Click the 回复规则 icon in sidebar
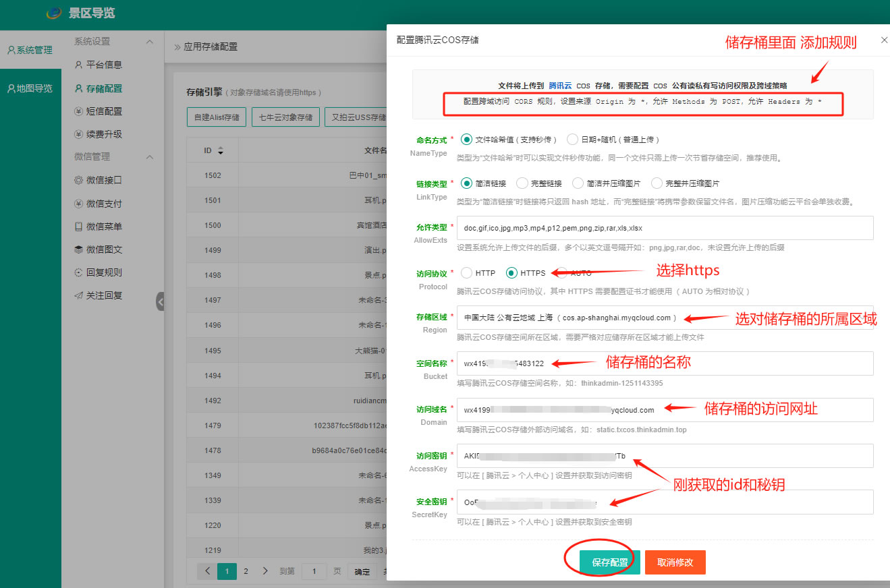Screen dimensions: 890x588 [x=79, y=272]
